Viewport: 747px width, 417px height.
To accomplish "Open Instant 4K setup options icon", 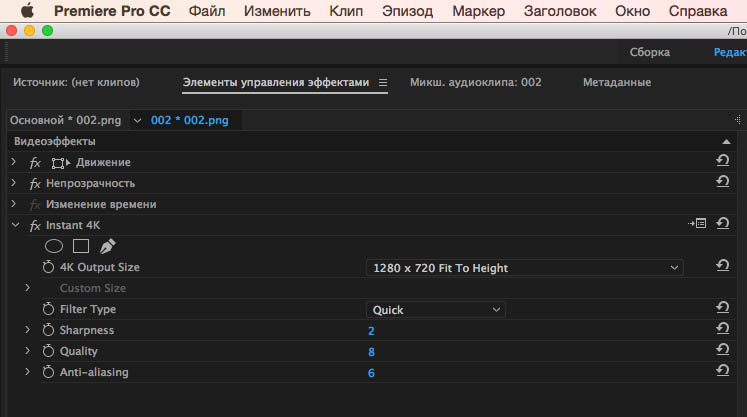I will [x=697, y=223].
